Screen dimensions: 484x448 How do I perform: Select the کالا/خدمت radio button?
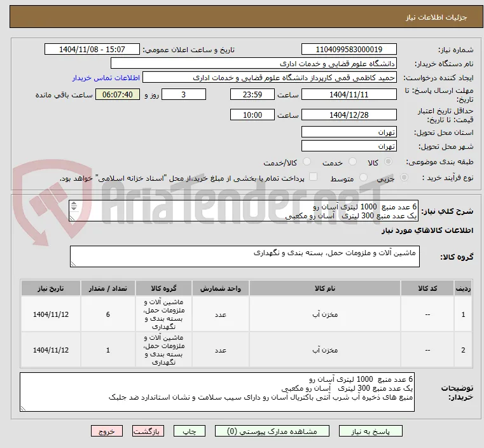pos(307,162)
